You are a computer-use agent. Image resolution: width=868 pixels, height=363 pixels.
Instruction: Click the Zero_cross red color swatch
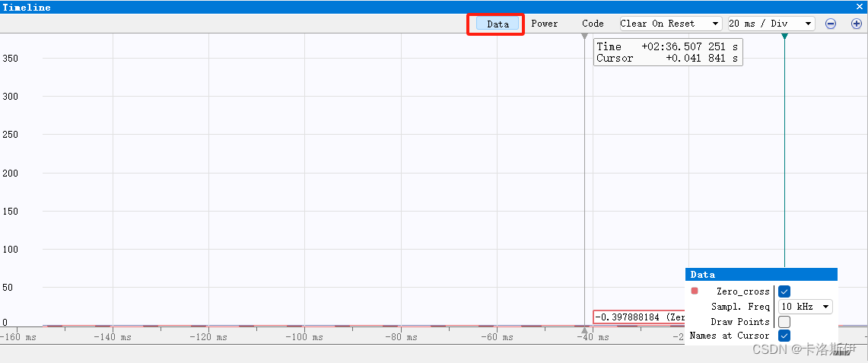click(695, 291)
